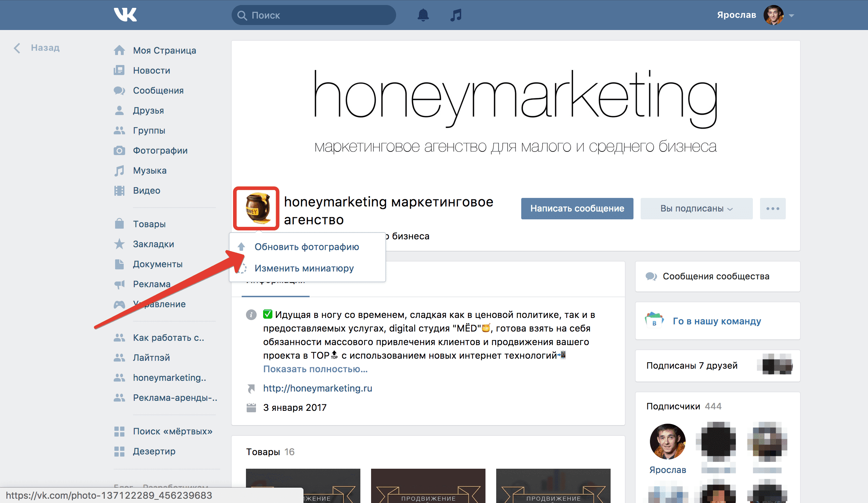Click the house icon for Моя Страница

119,50
